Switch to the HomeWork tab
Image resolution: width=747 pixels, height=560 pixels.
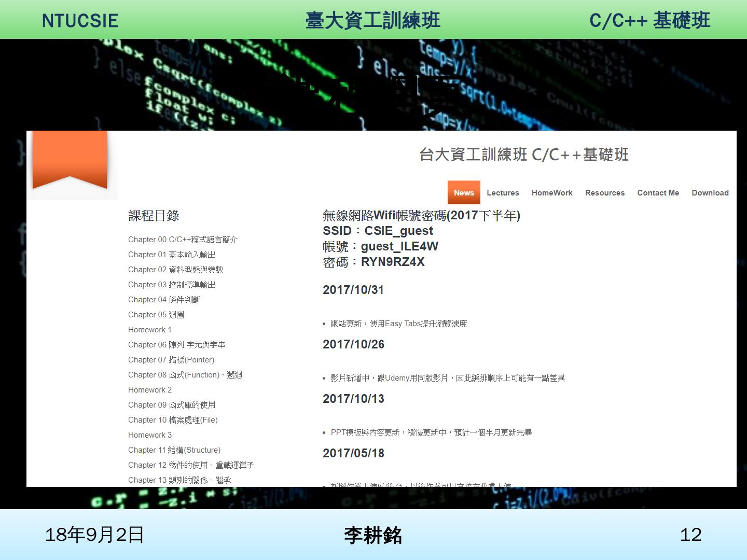tap(552, 193)
